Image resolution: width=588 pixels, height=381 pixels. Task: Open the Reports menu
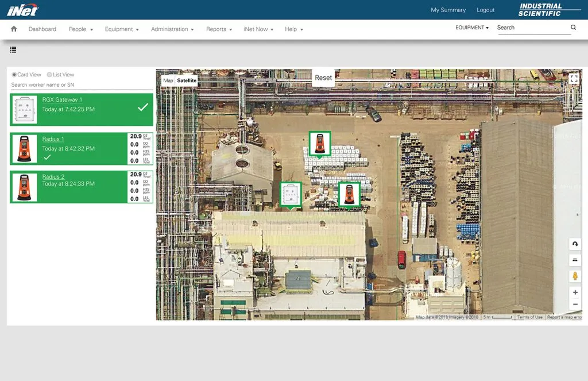[219, 29]
